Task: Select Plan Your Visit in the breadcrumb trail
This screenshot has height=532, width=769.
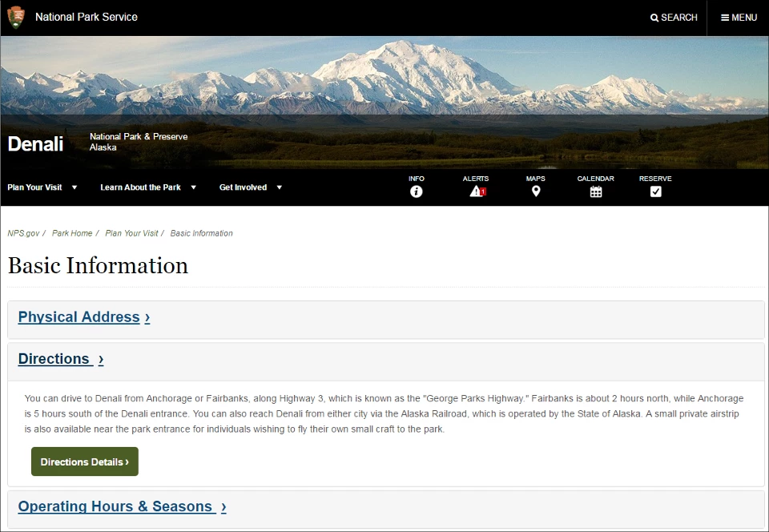Action: tap(131, 233)
